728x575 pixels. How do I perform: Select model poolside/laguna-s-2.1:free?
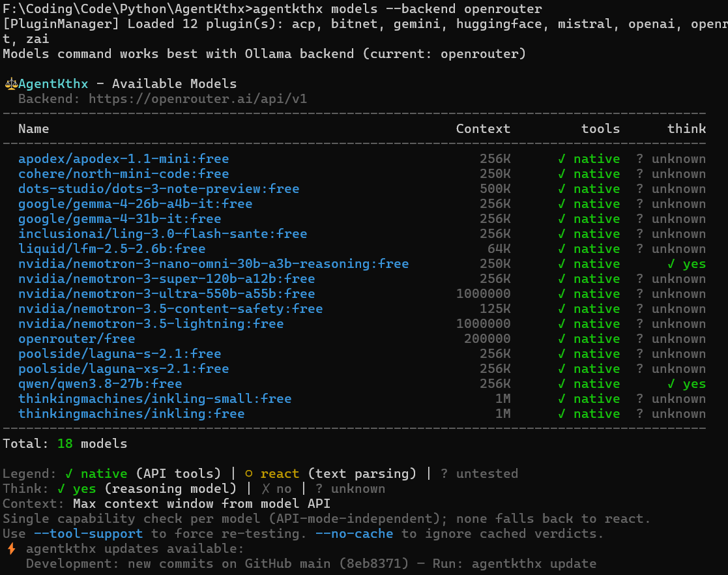click(120, 353)
